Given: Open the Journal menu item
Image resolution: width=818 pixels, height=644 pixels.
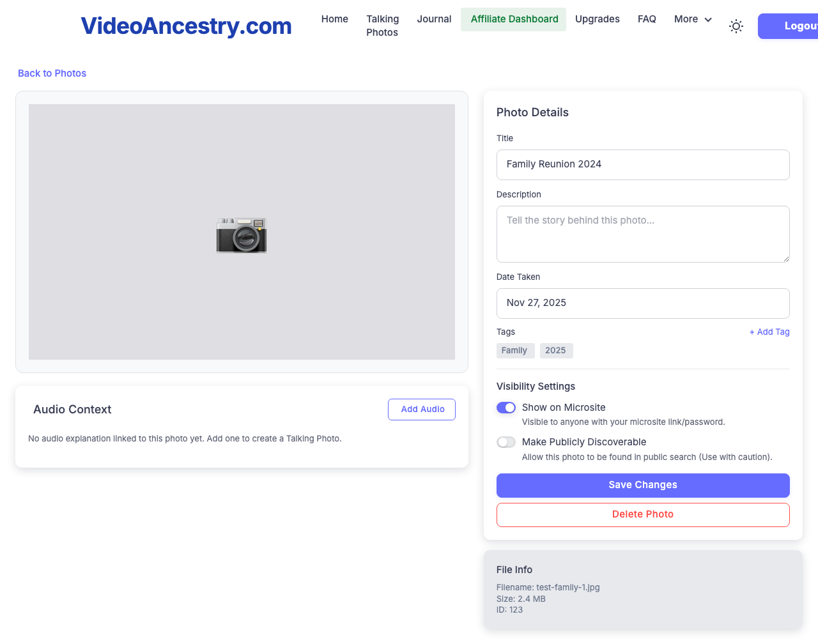Looking at the screenshot, I should 434,19.
